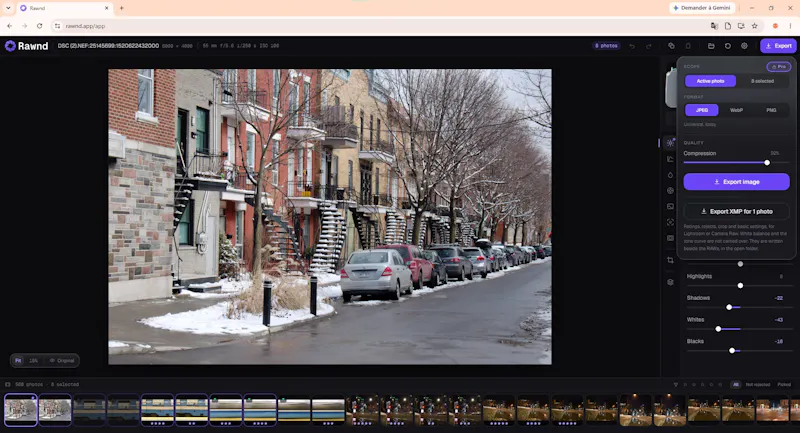Toggle the Original preview eye button
This screenshot has width=800, height=433.
(x=62, y=361)
